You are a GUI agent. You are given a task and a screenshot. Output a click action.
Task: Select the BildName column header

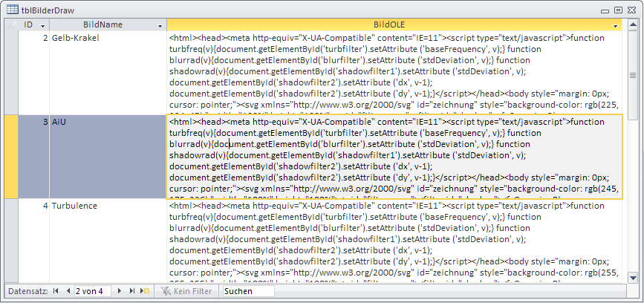[108, 25]
